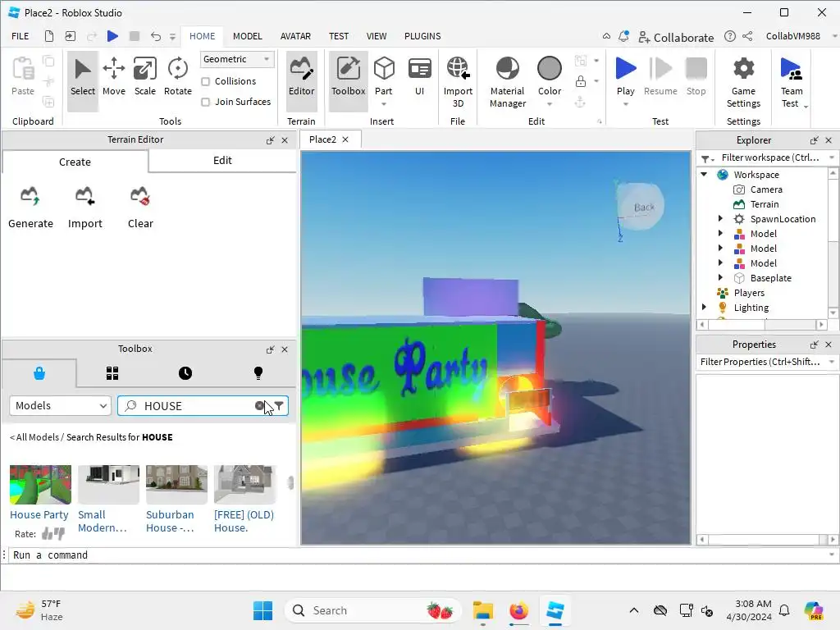Open the FILE menu
This screenshot has height=630, width=840.
tap(21, 36)
